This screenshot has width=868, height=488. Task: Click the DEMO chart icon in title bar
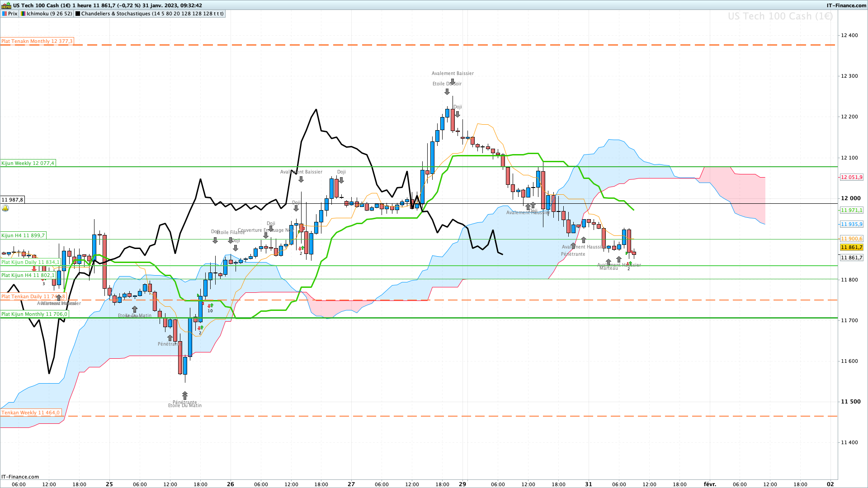point(6,5)
